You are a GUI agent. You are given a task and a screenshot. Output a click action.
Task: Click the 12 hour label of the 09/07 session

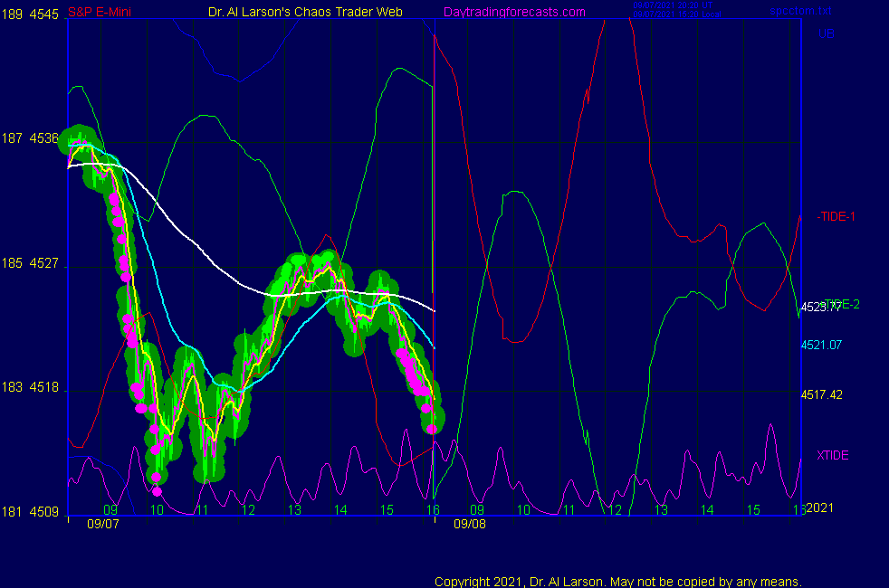pos(248,510)
